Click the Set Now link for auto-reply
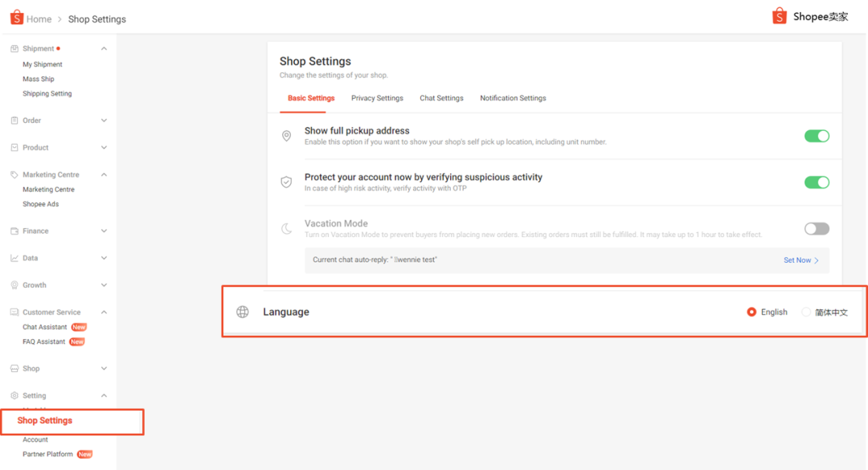 [x=800, y=260]
